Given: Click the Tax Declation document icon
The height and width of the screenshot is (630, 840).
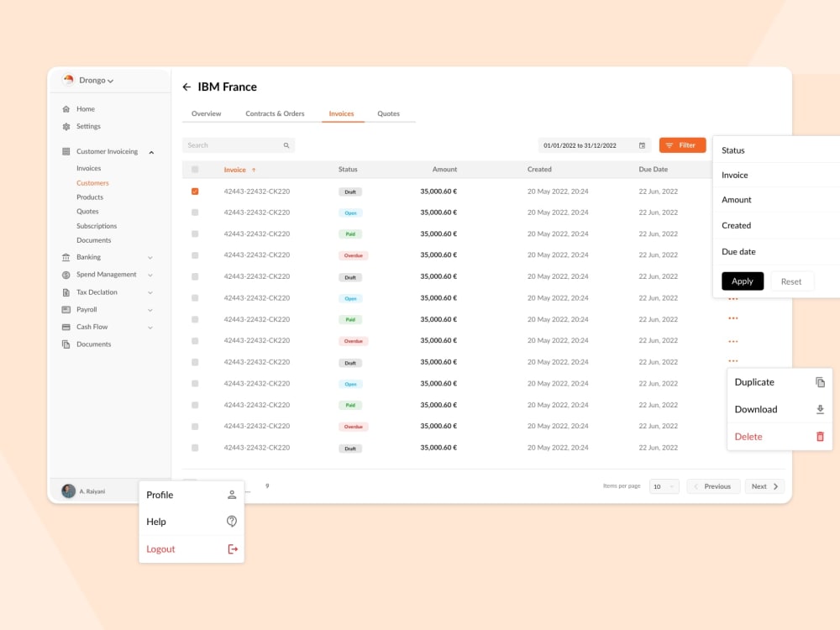Looking at the screenshot, I should pos(66,292).
